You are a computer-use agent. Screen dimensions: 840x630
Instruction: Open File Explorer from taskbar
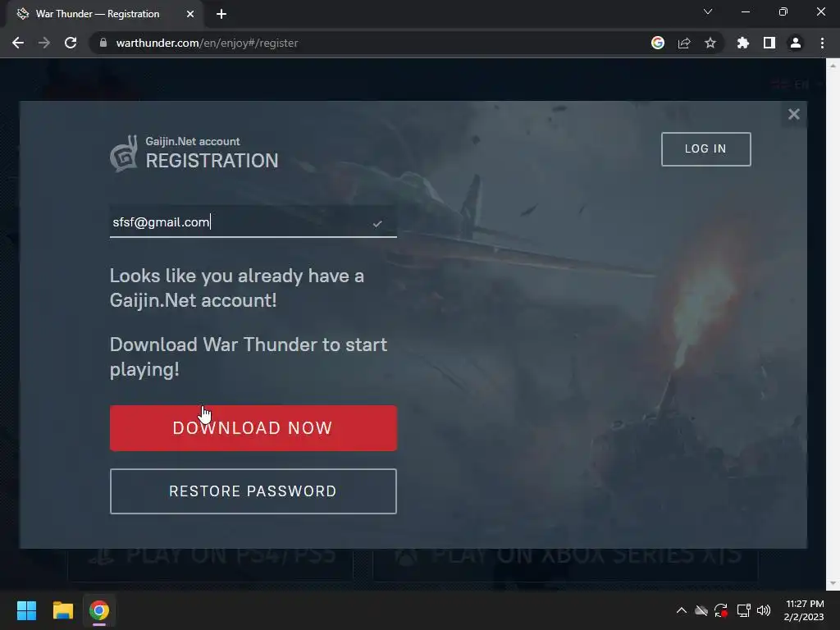(x=62, y=610)
